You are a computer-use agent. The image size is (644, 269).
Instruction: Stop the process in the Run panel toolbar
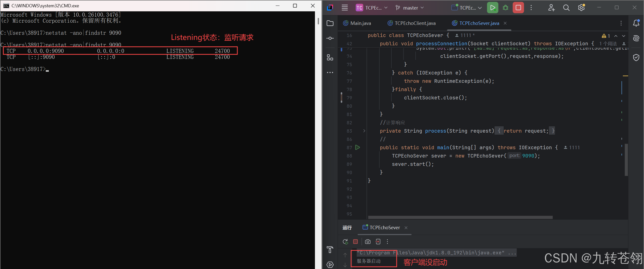tap(355, 242)
